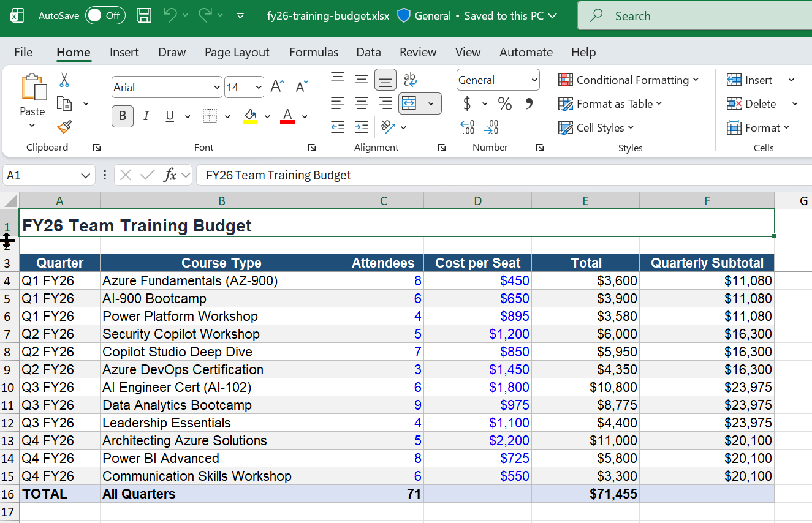Switch to the Automate tab

tap(526, 52)
